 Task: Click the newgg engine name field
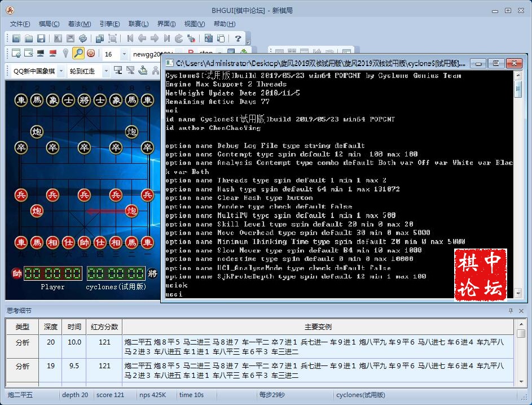(153, 54)
